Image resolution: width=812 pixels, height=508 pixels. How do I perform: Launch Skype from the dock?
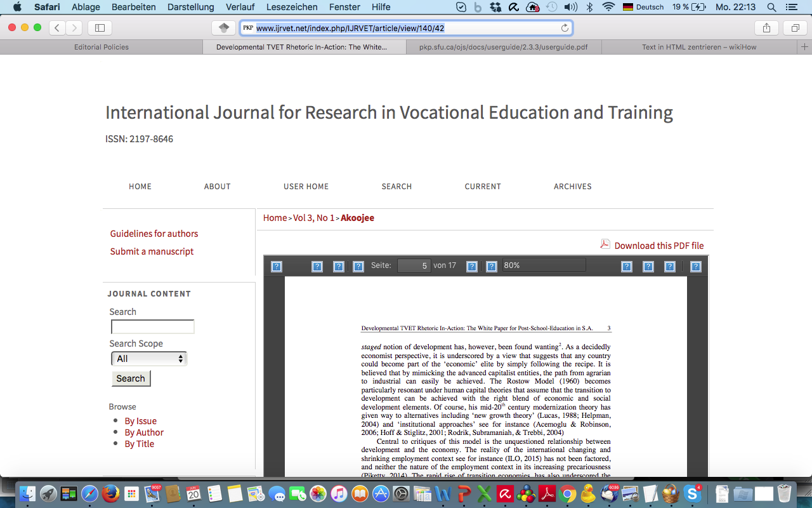pos(692,493)
